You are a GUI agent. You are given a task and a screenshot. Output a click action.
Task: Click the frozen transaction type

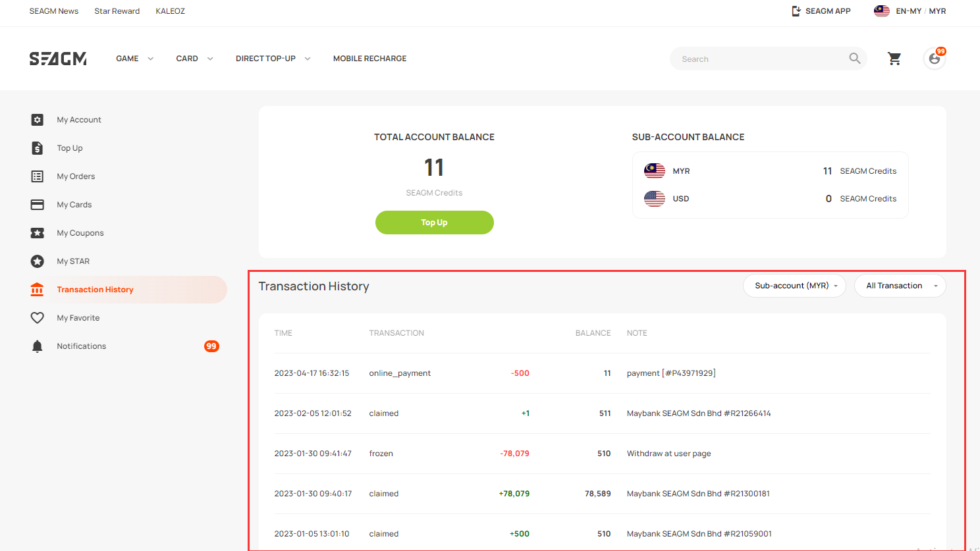(381, 454)
